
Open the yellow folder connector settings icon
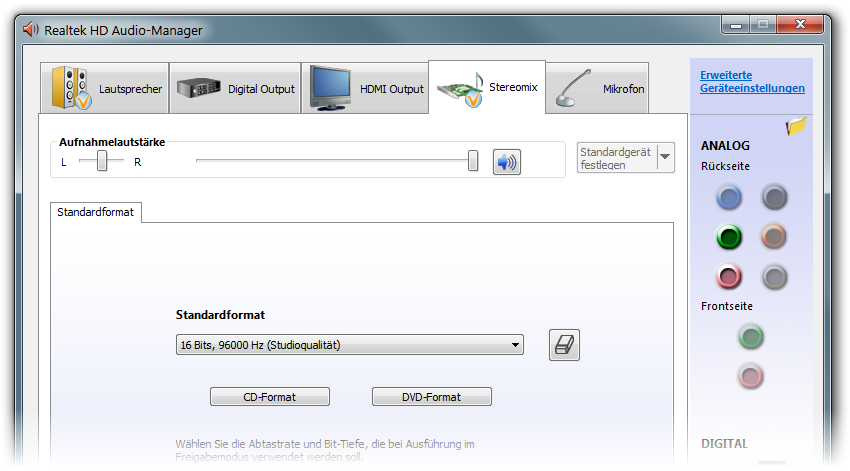pos(796,126)
